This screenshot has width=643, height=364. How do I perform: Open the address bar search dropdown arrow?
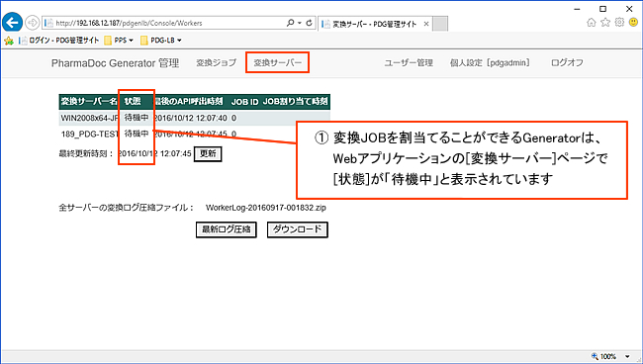[300, 23]
